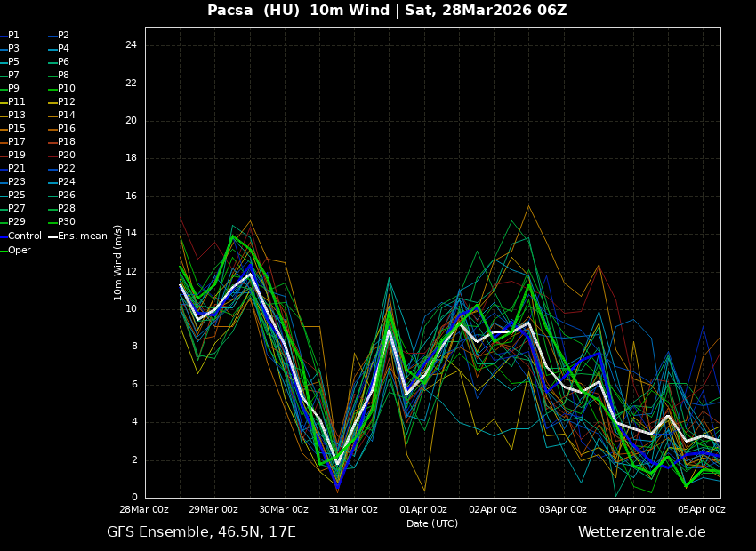Click the Oper legend entry

coord(19,251)
